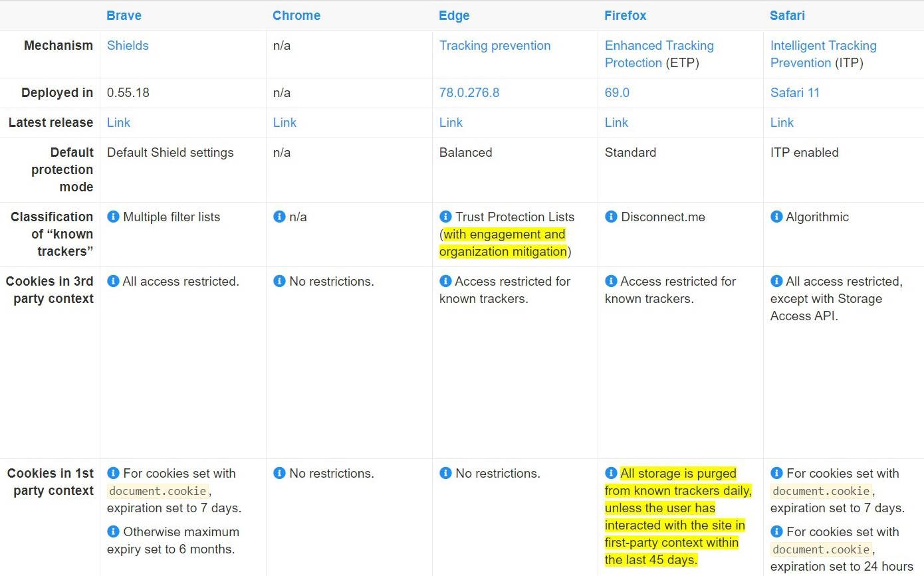Click info icon beside Trust Protection Lists
Screen dimensions: 924x576
pos(446,217)
